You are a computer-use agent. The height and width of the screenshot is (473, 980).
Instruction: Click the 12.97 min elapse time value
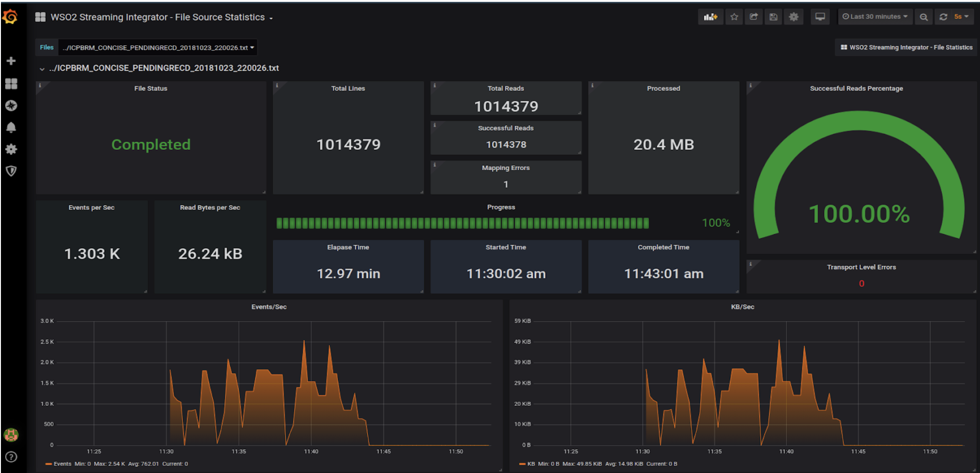[x=348, y=274]
